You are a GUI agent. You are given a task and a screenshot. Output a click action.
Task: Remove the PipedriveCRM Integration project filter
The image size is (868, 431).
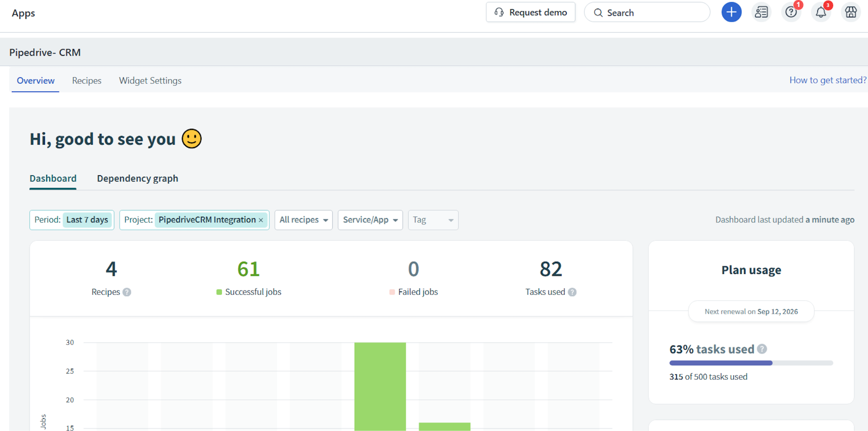[x=261, y=220]
